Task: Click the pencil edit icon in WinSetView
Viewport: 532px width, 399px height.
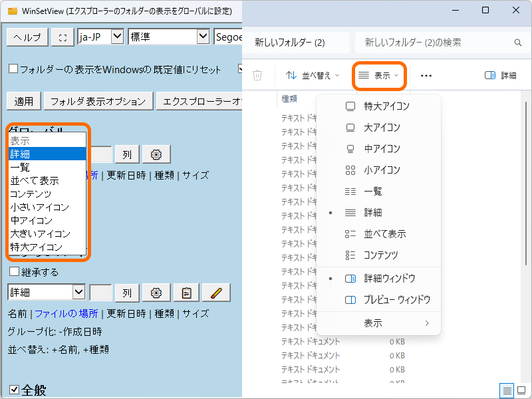Action: [x=215, y=292]
